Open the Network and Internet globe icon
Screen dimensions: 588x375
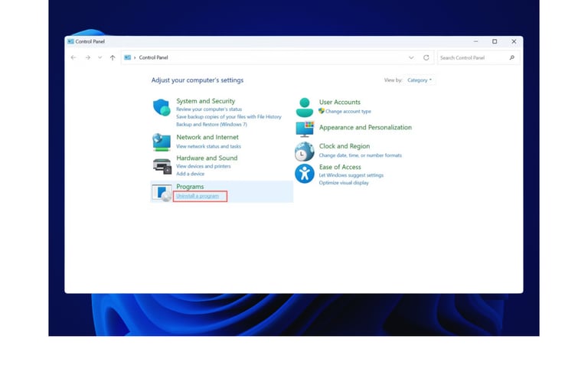tap(162, 142)
